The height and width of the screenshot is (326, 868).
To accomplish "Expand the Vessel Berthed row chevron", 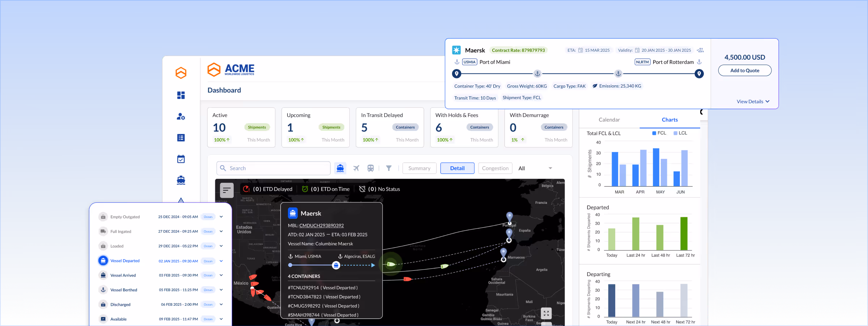I will [221, 290].
